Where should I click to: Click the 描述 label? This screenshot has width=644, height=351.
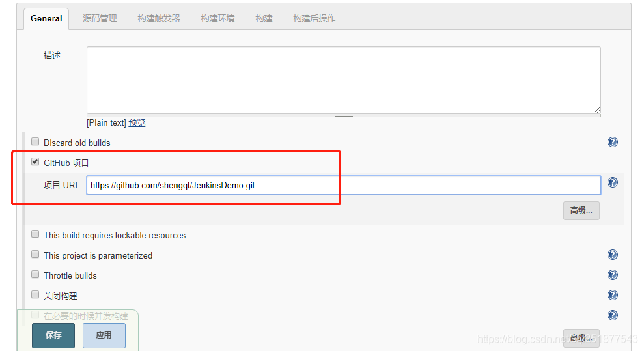(x=52, y=55)
